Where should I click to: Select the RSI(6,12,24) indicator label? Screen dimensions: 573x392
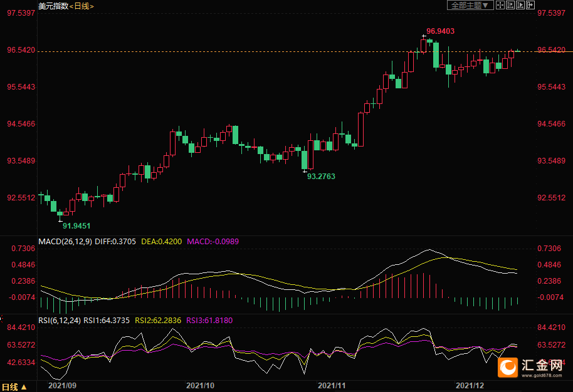click(x=60, y=321)
